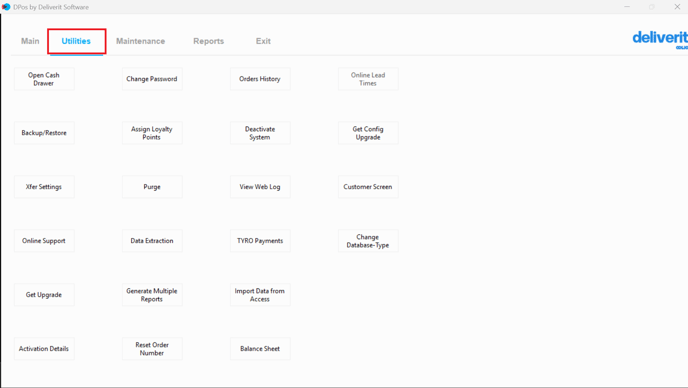
Task: Click Online Lead Times button
Action: pyautogui.click(x=368, y=79)
